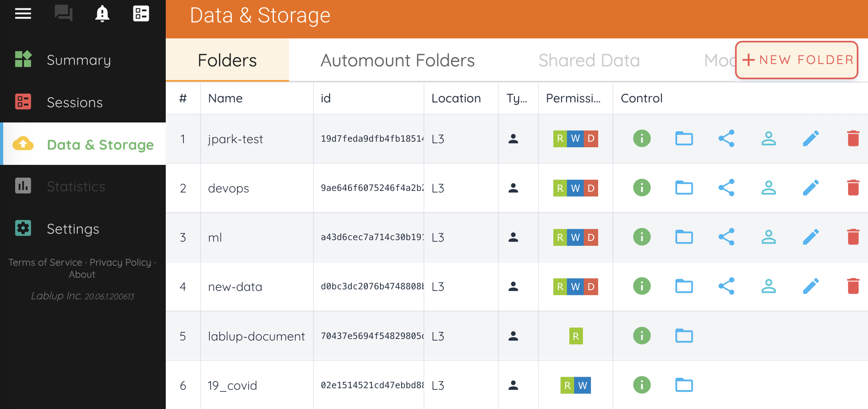Click the Location column header
The image size is (868, 409).
point(456,98)
